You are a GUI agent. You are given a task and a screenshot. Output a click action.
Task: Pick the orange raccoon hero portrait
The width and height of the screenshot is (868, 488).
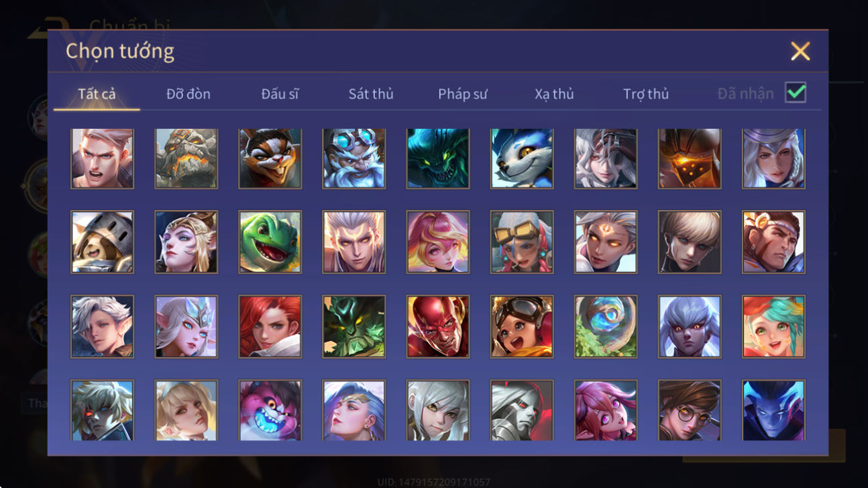270,158
